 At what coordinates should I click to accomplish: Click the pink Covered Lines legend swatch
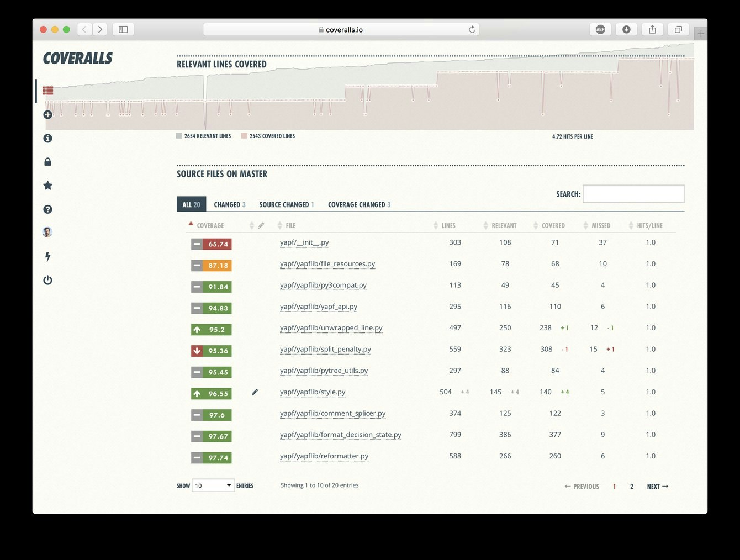tap(244, 136)
